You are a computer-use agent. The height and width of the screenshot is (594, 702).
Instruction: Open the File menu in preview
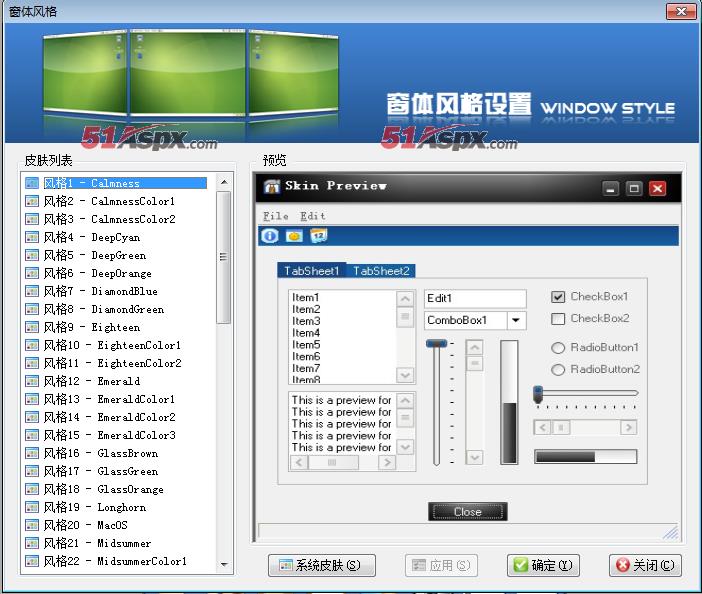[275, 216]
